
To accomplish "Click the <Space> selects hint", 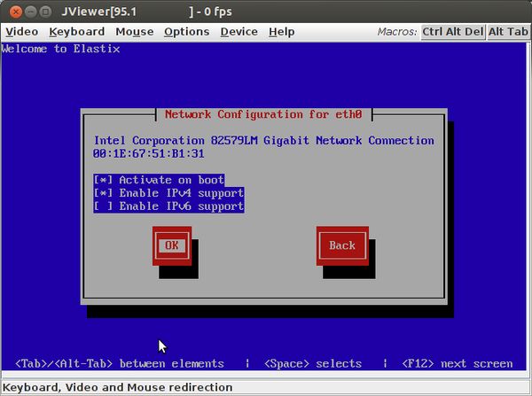I will [x=313, y=363].
